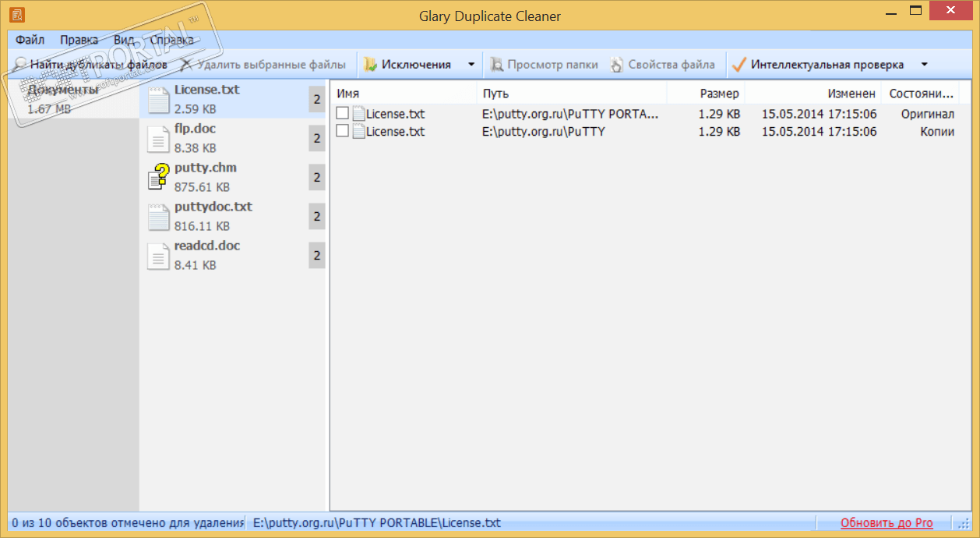Click the document icon of readcd.doc
The width and height of the screenshot is (980, 538).
(x=159, y=256)
